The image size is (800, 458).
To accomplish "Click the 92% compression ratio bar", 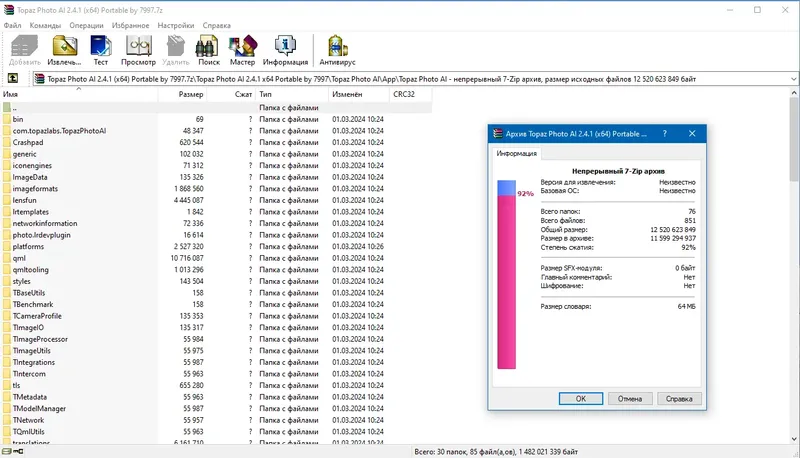I will (507, 274).
